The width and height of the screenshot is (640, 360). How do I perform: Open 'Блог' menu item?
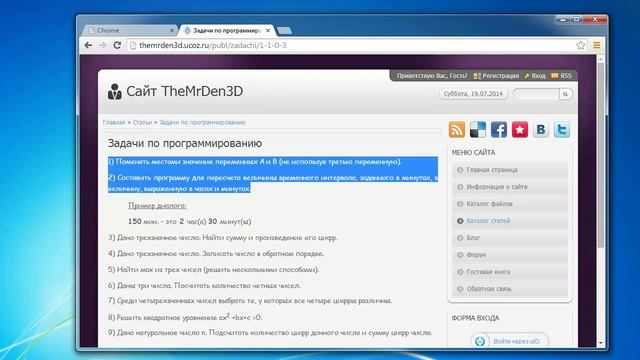pyautogui.click(x=510, y=238)
